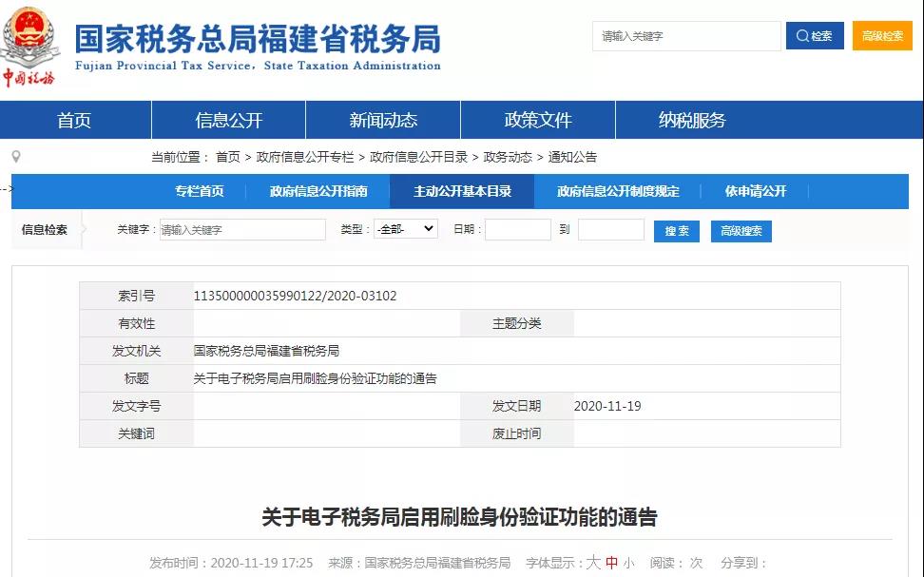Click the index number 11350000003599​0122/2020-03102
Viewport: 924px width, 577px height.
coord(296,296)
